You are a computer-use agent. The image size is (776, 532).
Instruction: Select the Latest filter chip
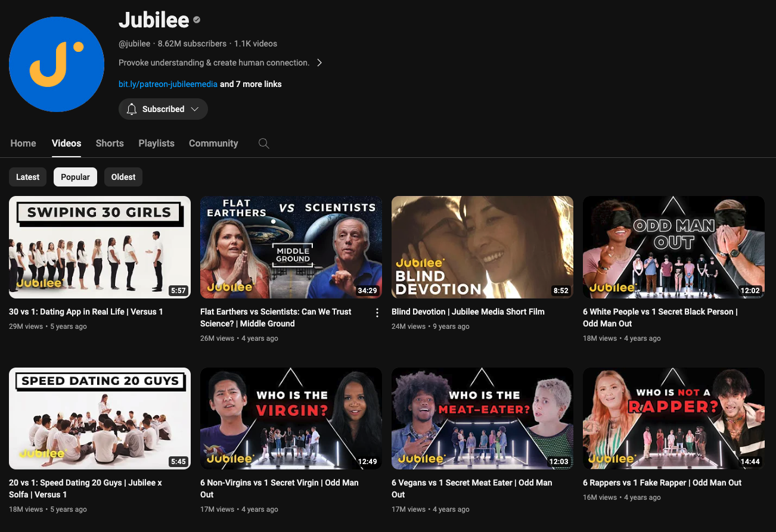pos(27,176)
